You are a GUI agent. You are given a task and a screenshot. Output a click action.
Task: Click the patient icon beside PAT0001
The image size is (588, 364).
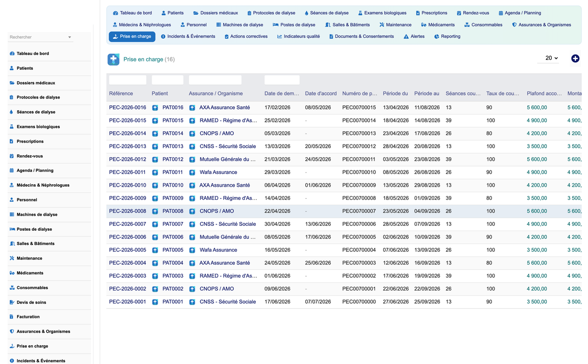point(155,302)
